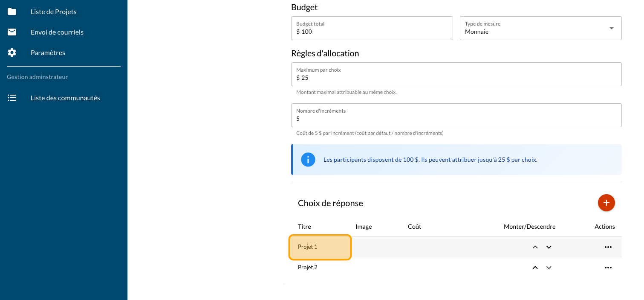Screen dimensions: 644x300
Task: Click the list icon for Liste des communautés
Action: click(12, 98)
